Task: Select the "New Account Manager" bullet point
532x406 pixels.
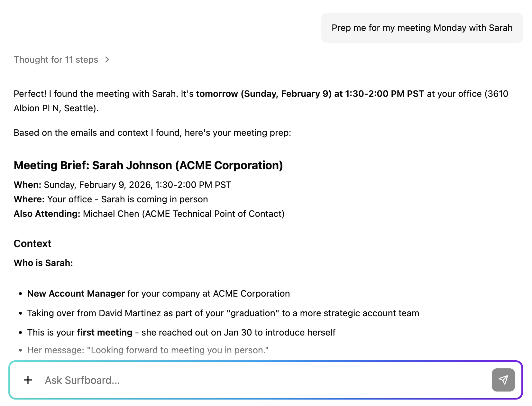Action: click(x=159, y=293)
